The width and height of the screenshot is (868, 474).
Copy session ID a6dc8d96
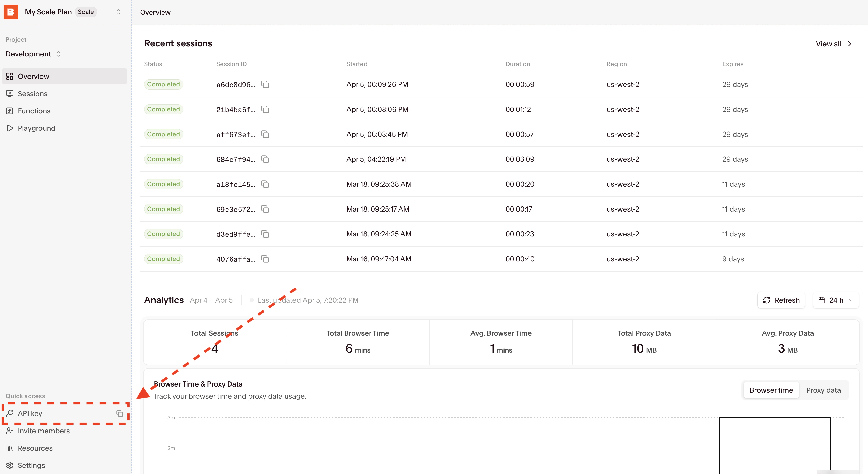tap(265, 84)
